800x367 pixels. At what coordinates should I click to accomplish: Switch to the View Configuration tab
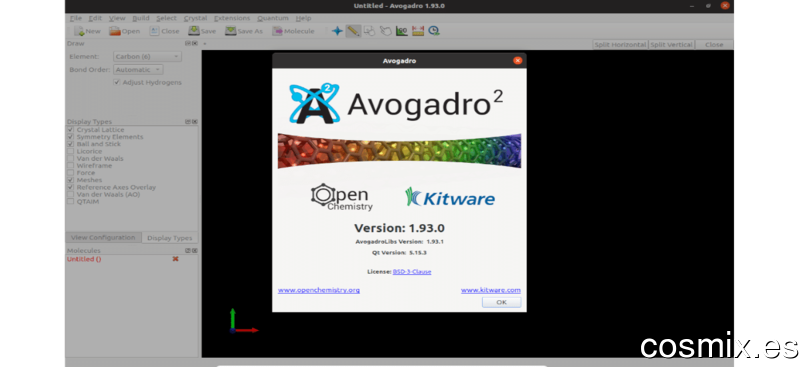tap(104, 238)
